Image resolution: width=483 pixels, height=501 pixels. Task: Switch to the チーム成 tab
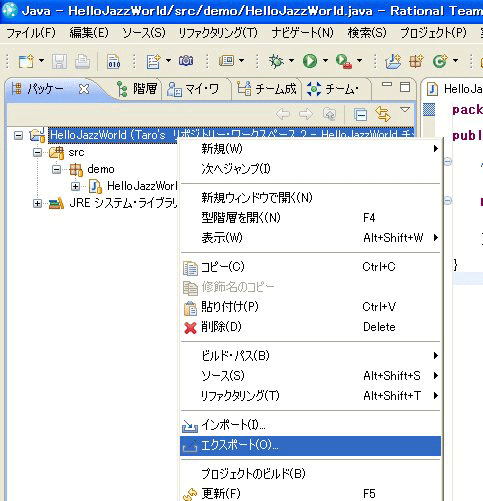point(267,89)
